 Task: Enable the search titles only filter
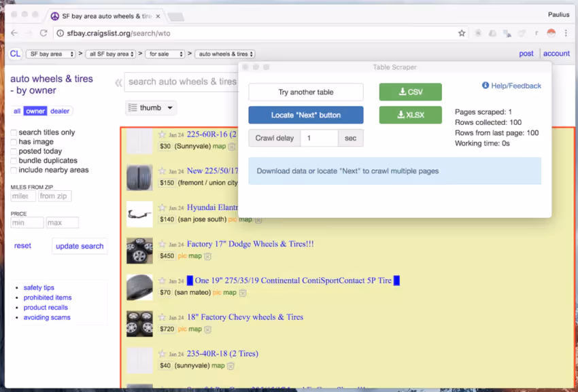pyautogui.click(x=13, y=132)
